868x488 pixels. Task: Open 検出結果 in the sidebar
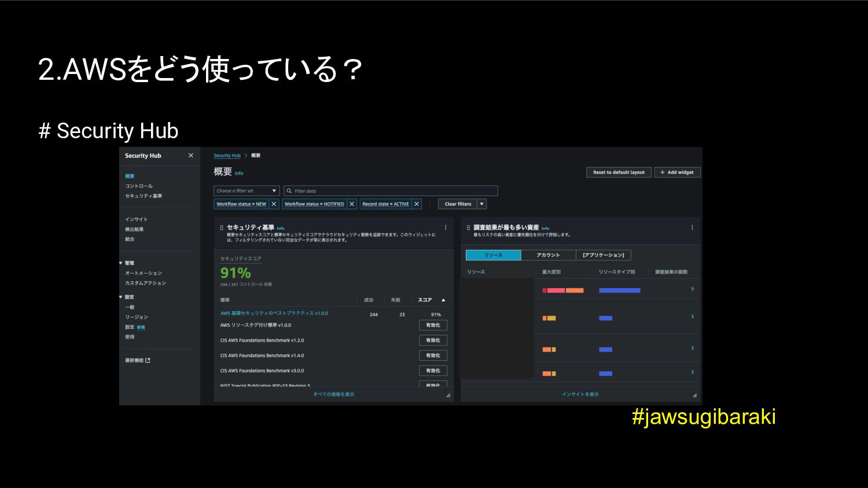(134, 230)
